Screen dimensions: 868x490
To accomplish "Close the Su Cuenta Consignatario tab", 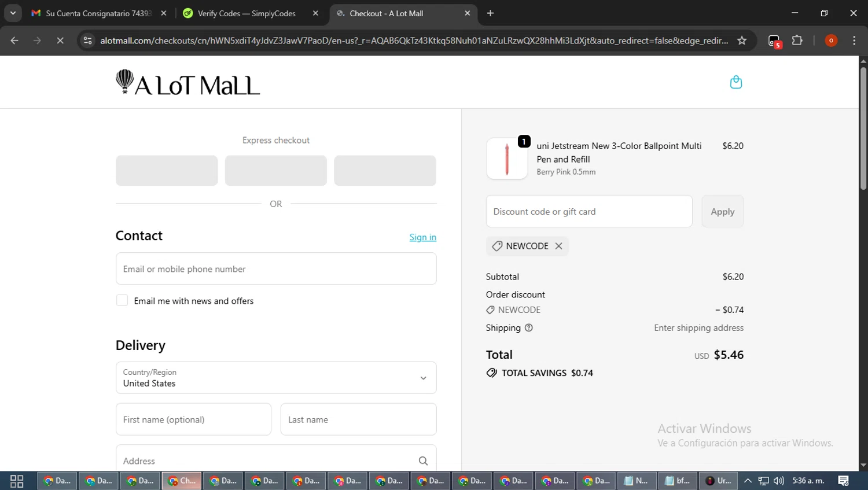I will click(164, 13).
